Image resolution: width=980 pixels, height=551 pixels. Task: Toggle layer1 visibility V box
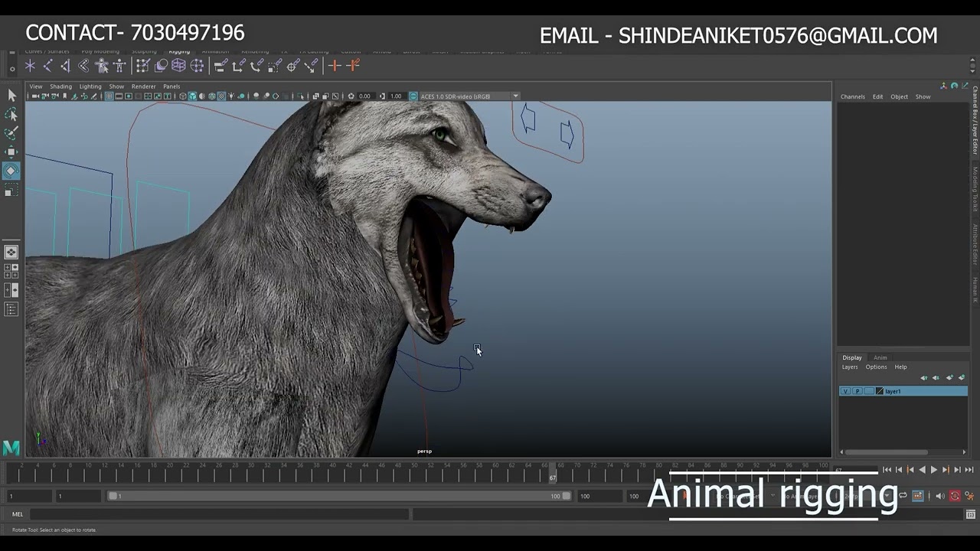coord(845,391)
